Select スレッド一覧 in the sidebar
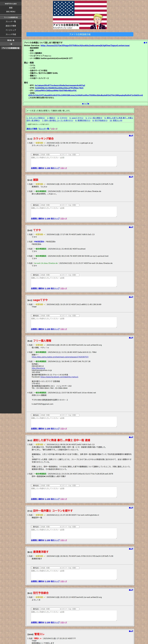Viewport: 148px width, 644px height. tap(11, 21)
